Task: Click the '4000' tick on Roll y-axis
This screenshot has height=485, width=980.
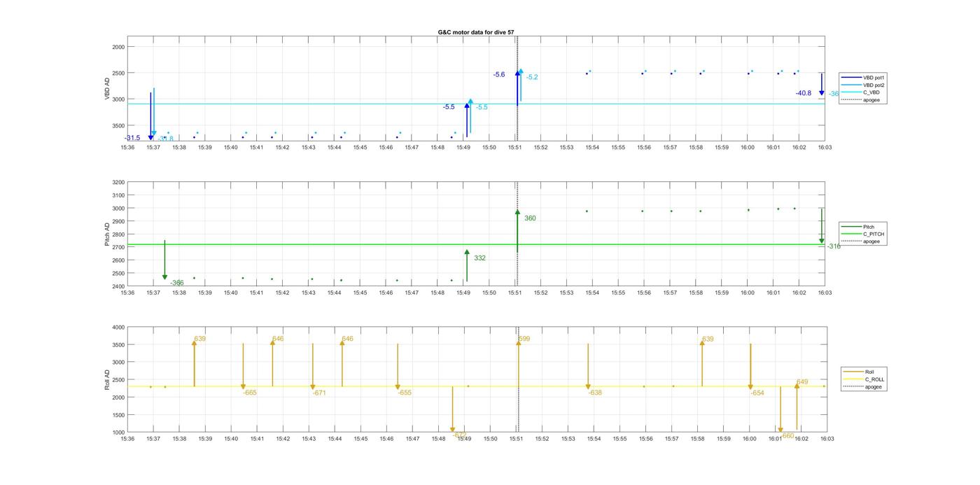Action: (x=118, y=327)
